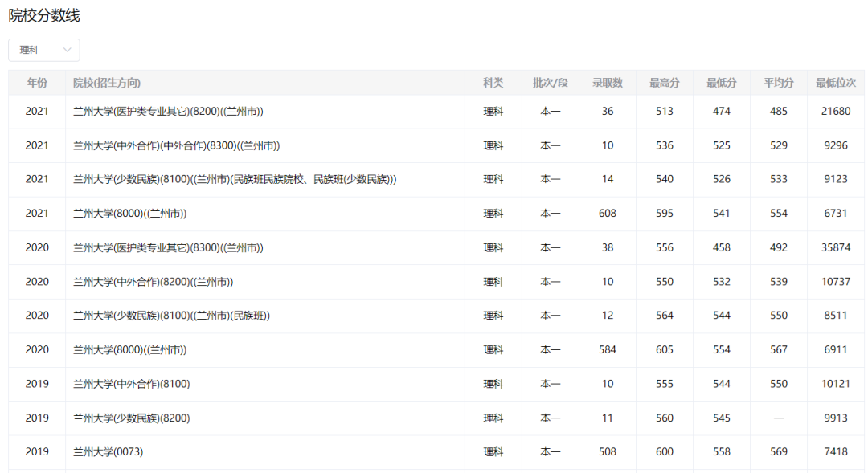868x473 pixels.
Task: Select 2021 兰州大学(少数民族)(8100) 民族班 row
Action: [235, 180]
